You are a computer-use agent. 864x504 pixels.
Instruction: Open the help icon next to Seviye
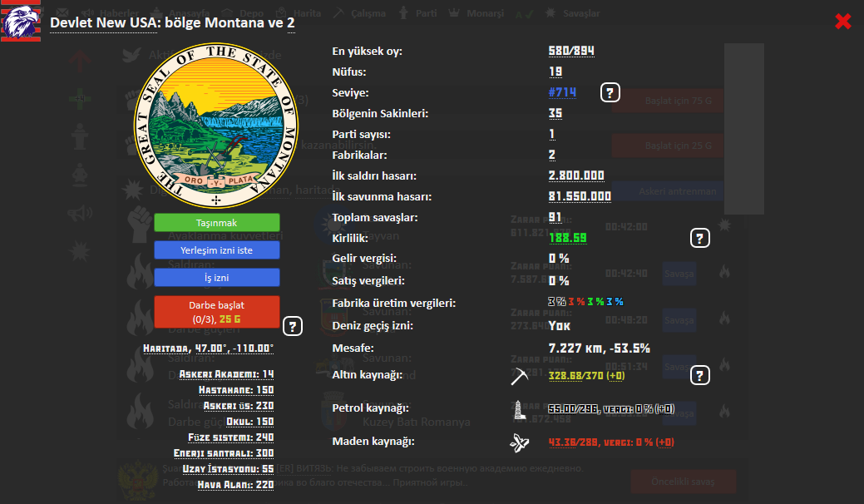pos(610,92)
